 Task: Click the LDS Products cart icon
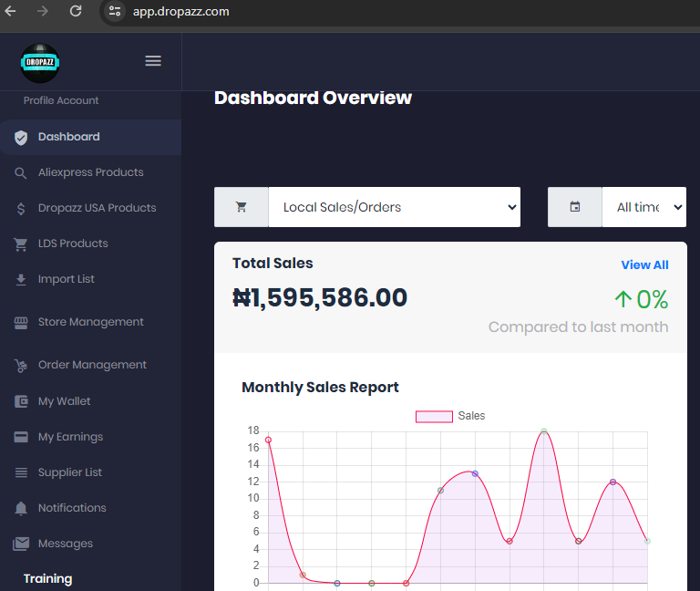tap(21, 244)
